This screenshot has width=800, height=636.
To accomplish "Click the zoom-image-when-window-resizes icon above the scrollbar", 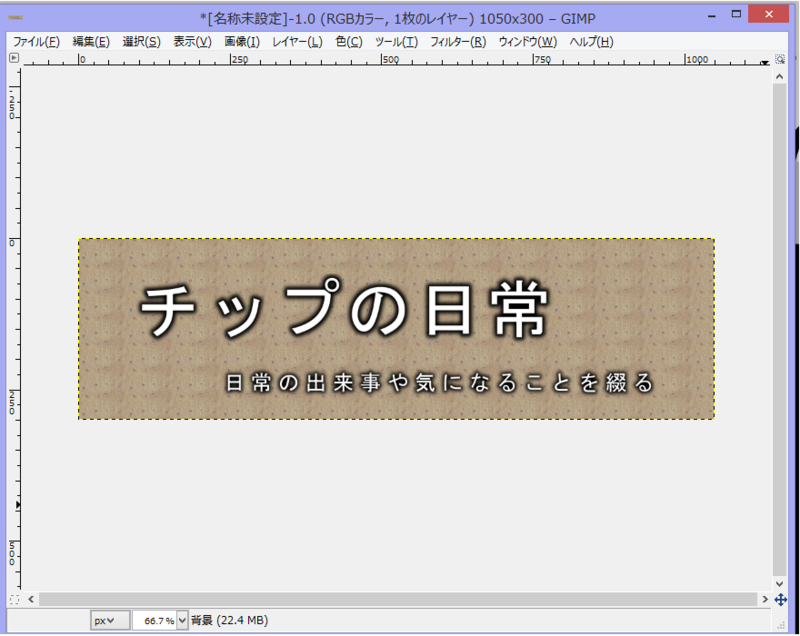I will click(x=779, y=58).
